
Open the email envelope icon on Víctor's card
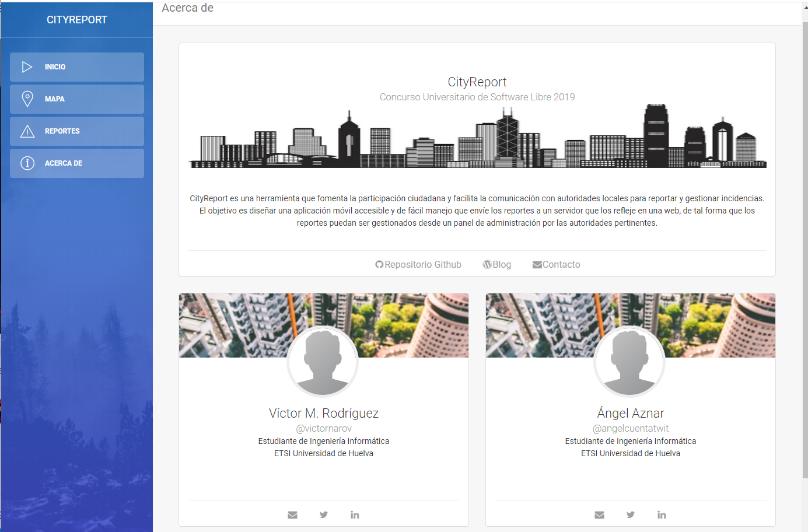coord(292,514)
